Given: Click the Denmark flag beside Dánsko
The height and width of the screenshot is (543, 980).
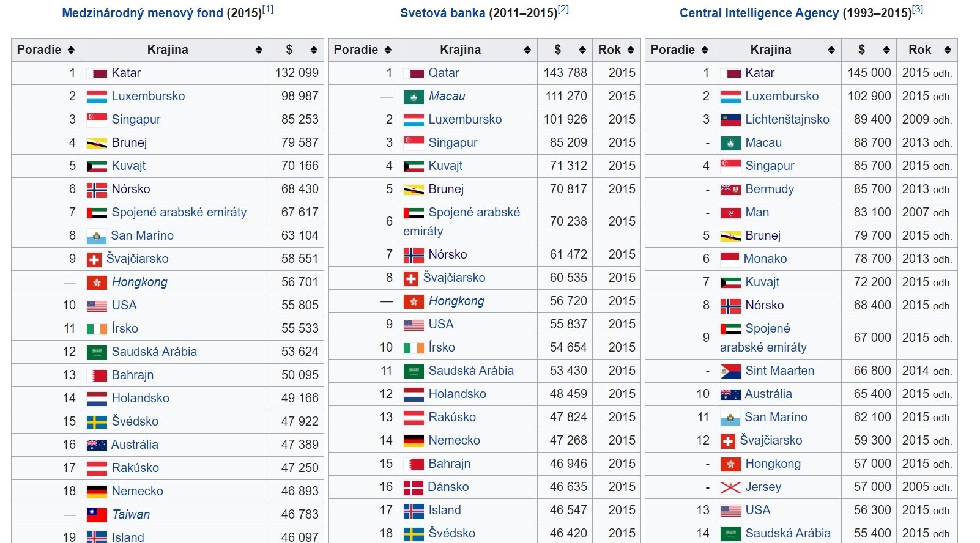Looking at the screenshot, I should tap(414, 487).
